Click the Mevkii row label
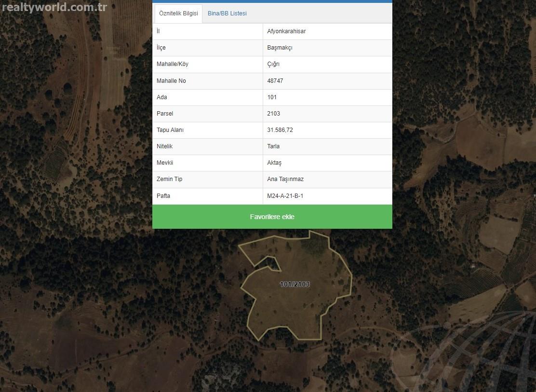The height and width of the screenshot is (392, 536). [x=165, y=163]
